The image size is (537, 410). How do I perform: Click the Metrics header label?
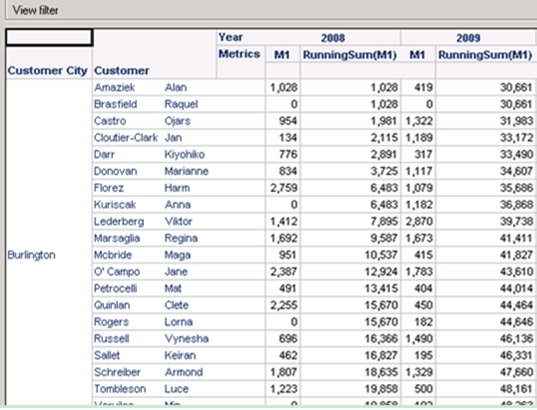[239, 54]
